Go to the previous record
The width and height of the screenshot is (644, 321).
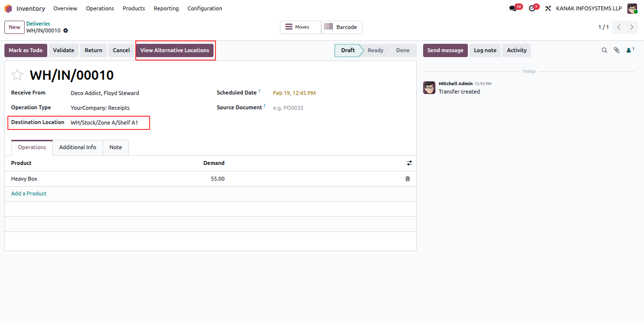pyautogui.click(x=619, y=27)
